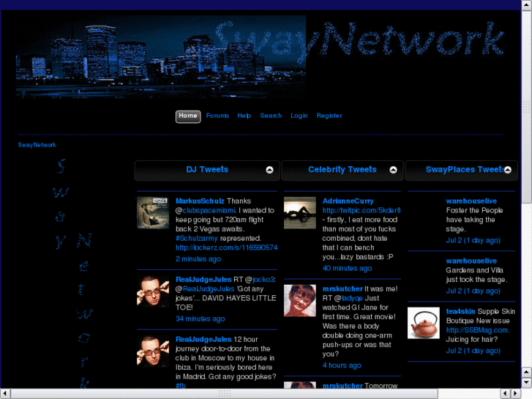Click Jul 2 timestamp under Gardens and Villa
The image size is (532, 399).
click(x=473, y=291)
